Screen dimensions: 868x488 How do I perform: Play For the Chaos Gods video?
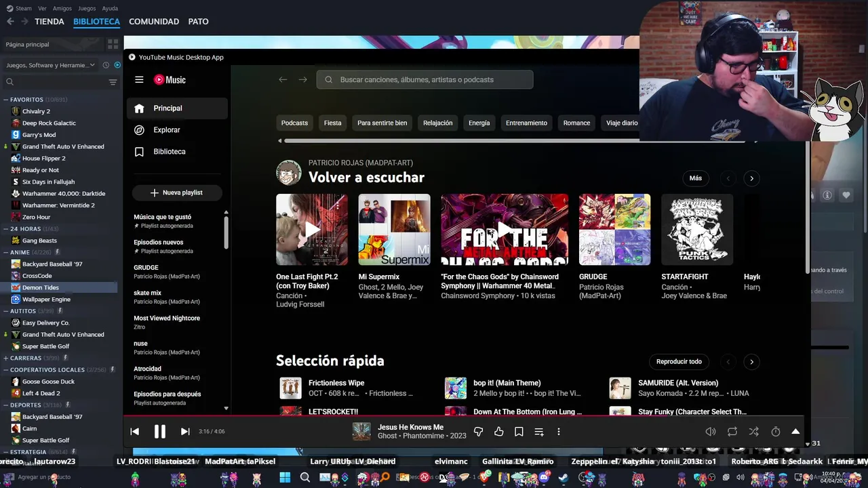(x=505, y=230)
